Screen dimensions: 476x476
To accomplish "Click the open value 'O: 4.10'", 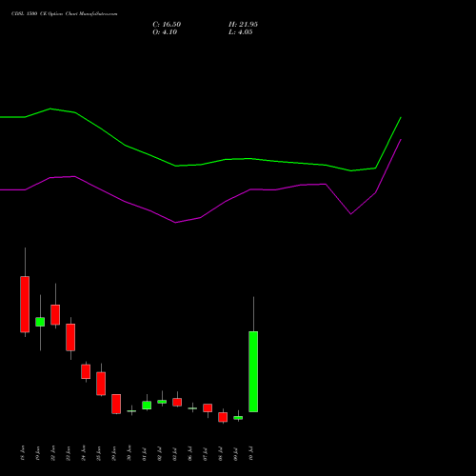I will point(165,32).
